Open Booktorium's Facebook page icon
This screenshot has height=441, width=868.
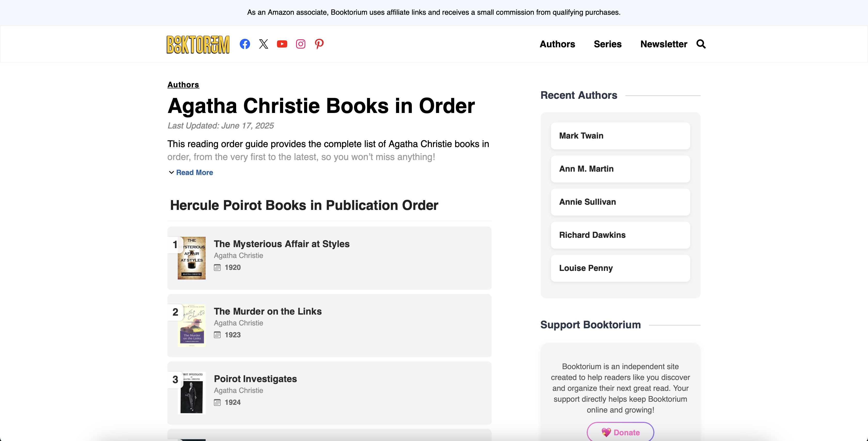tap(245, 44)
